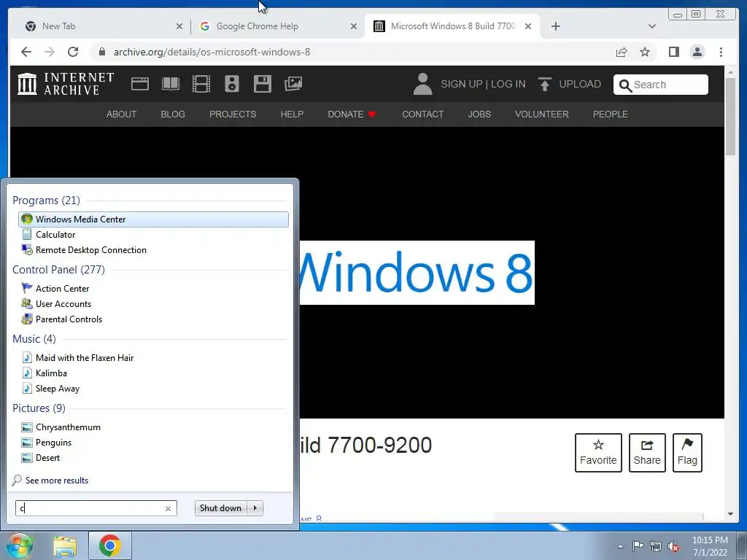The image size is (747, 560).
Task: Click the SIGN UP link
Action: click(461, 85)
